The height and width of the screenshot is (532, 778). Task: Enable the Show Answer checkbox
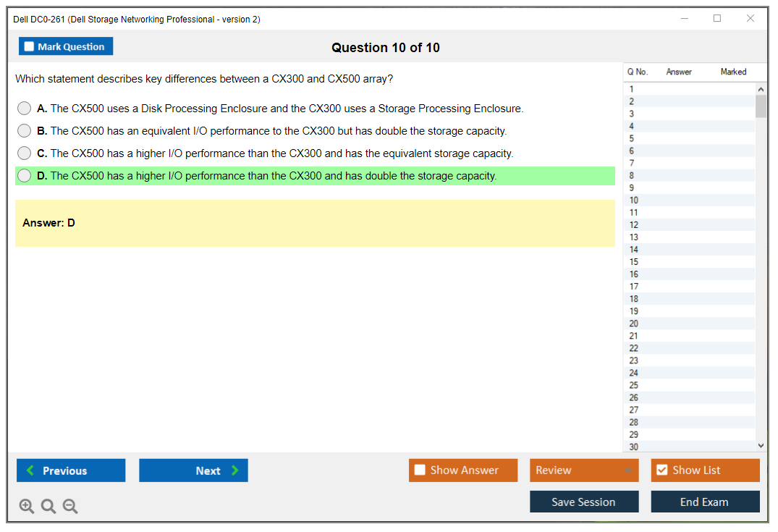click(420, 470)
